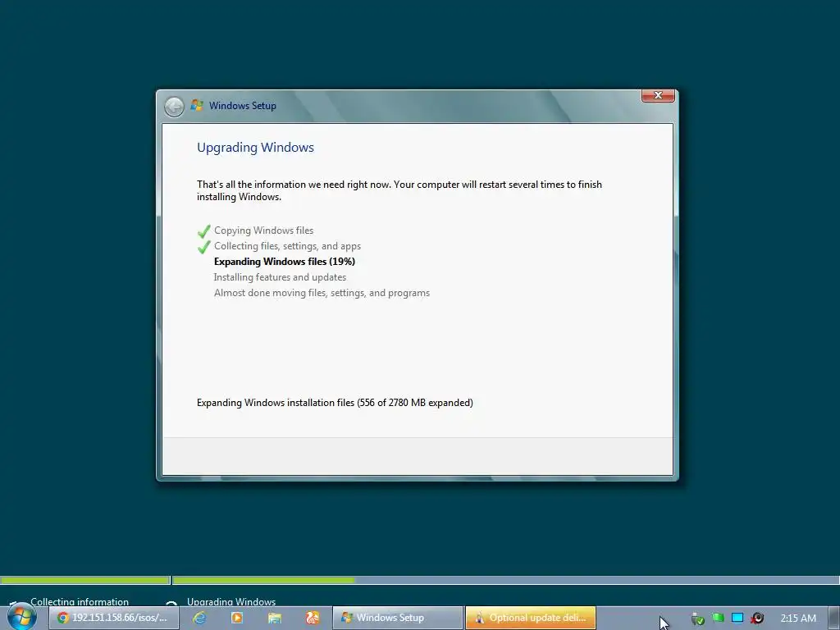Close the Windows Setup dialog

click(658, 95)
